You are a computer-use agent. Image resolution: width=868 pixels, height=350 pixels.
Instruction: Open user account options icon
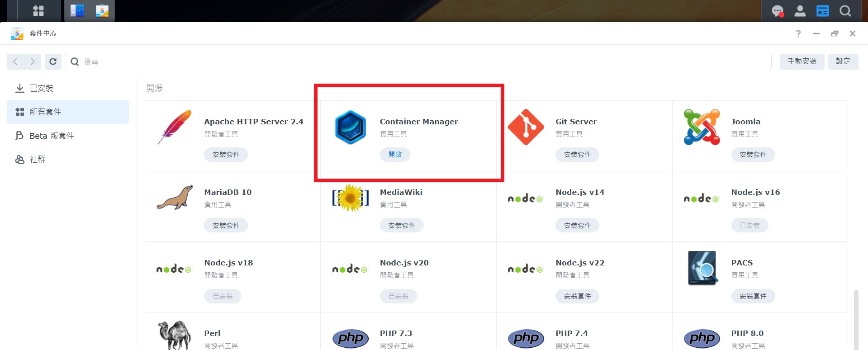point(800,11)
